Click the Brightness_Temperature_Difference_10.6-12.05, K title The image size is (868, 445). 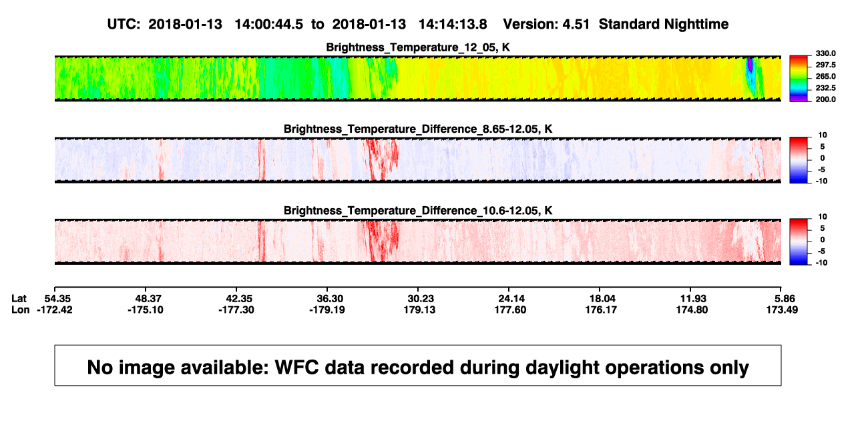point(418,211)
